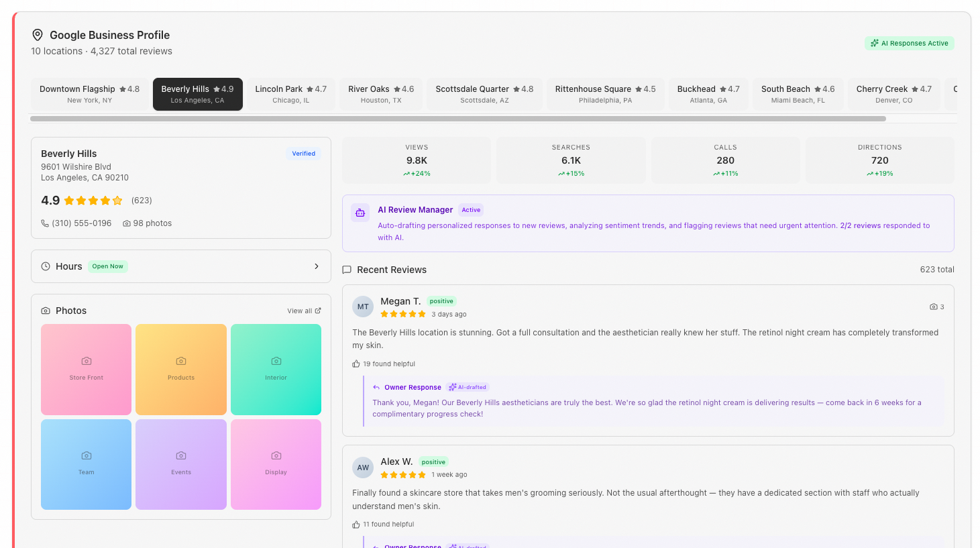The width and height of the screenshot is (980, 548).
Task: Click the thumbs-up icon on Alex W.'s review
Action: pyautogui.click(x=356, y=525)
